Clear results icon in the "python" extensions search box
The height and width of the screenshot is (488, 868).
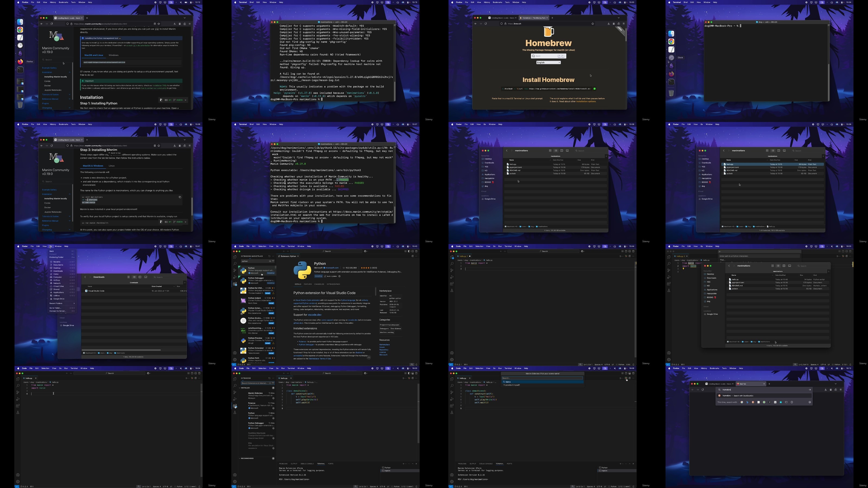point(270,261)
